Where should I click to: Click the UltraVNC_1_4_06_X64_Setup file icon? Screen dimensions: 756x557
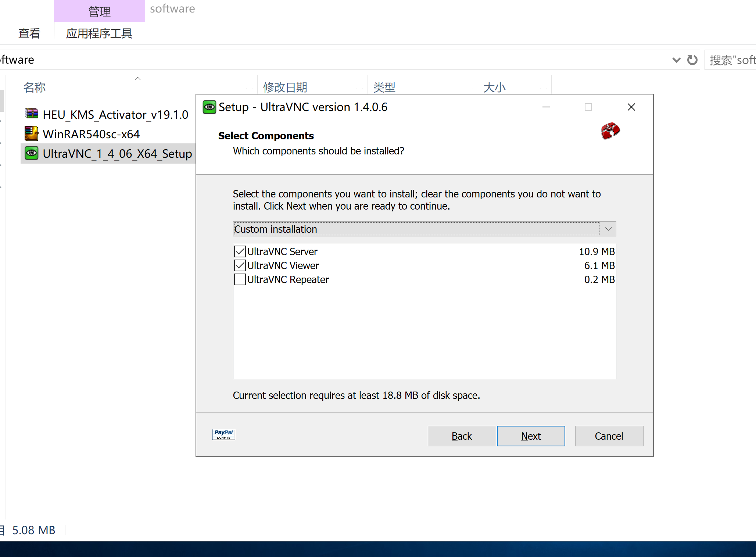coord(32,153)
